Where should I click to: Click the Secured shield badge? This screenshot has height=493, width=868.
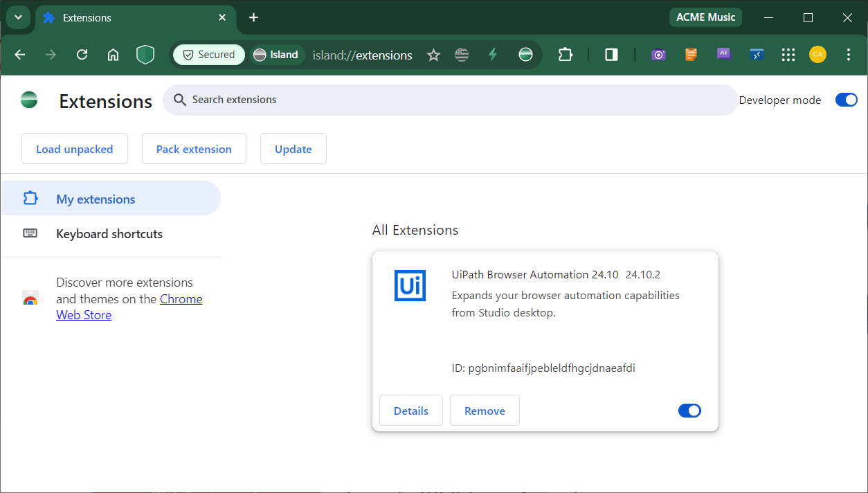(208, 54)
